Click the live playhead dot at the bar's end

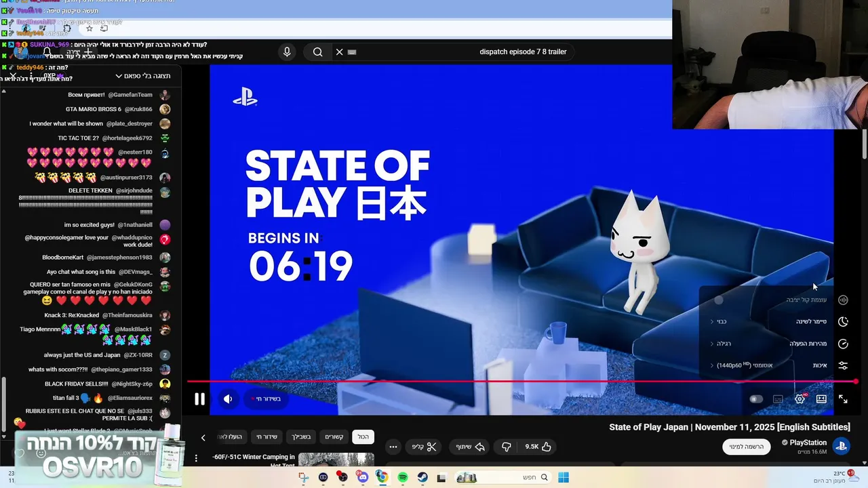[856, 381]
